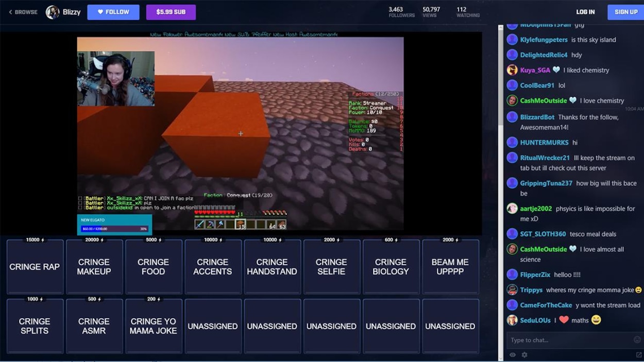
Task: Click the username FlipperZix in chat
Action: point(535,274)
